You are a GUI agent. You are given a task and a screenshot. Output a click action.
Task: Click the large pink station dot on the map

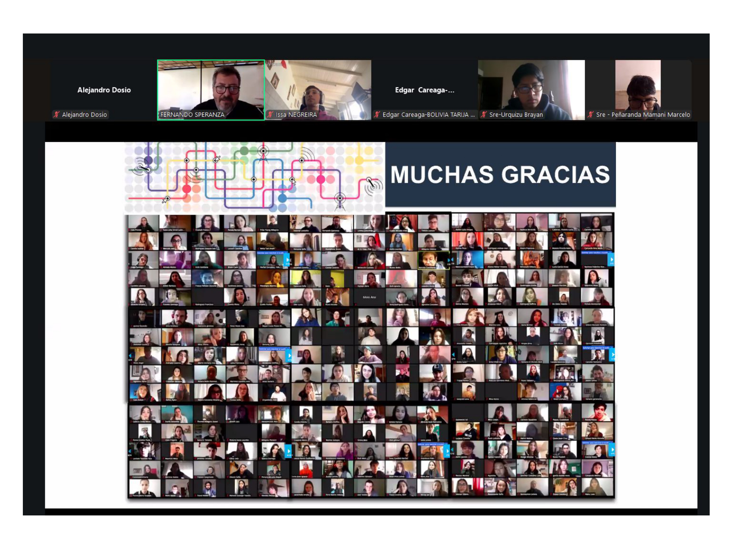321,179
